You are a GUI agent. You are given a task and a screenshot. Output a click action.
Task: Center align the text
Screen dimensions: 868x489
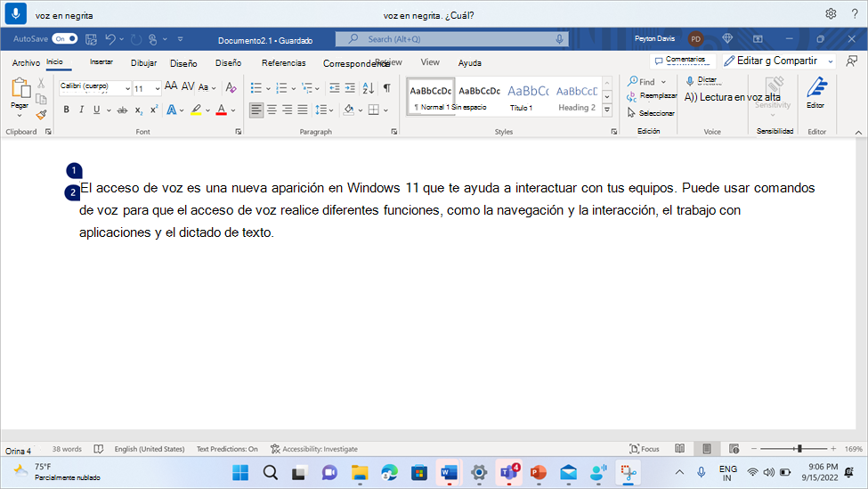click(272, 110)
